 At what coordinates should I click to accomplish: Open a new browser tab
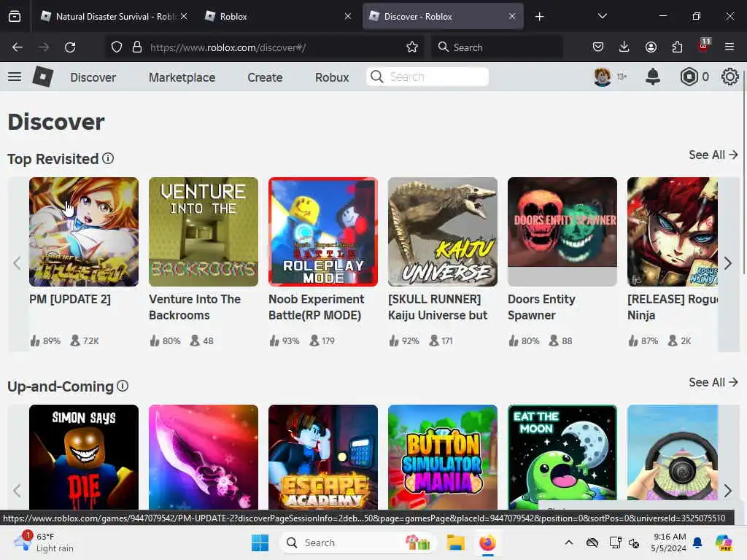[x=539, y=17]
